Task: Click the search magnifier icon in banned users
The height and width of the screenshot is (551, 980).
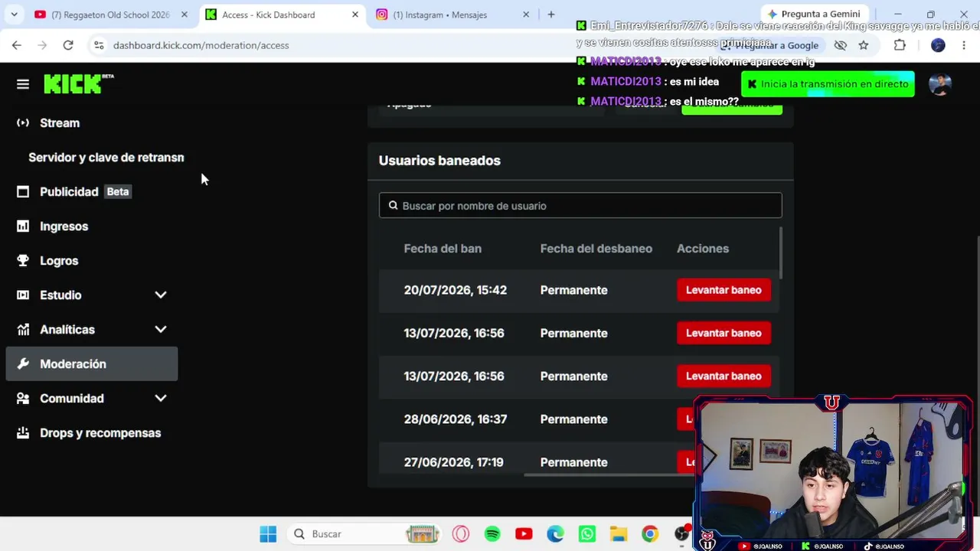Action: [394, 205]
